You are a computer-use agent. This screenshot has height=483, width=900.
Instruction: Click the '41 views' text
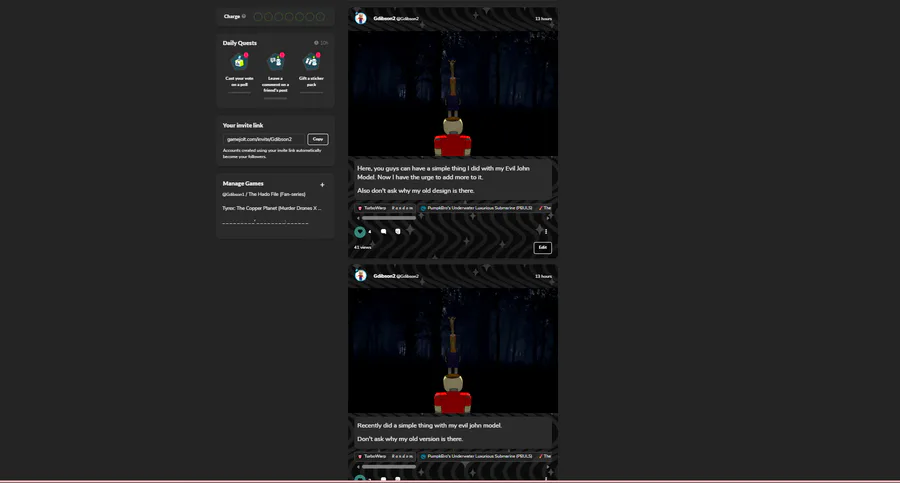362,247
